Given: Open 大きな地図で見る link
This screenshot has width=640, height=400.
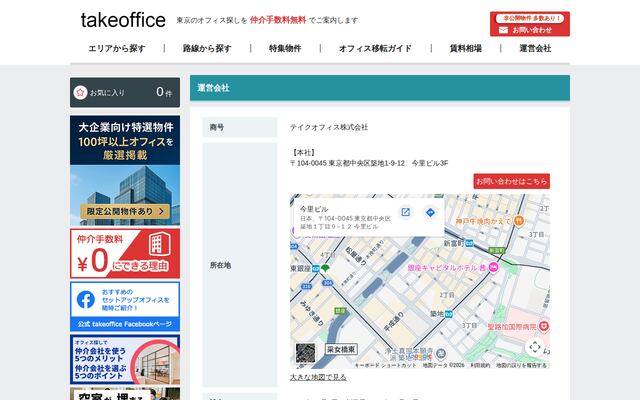Looking at the screenshot, I should [x=318, y=377].
